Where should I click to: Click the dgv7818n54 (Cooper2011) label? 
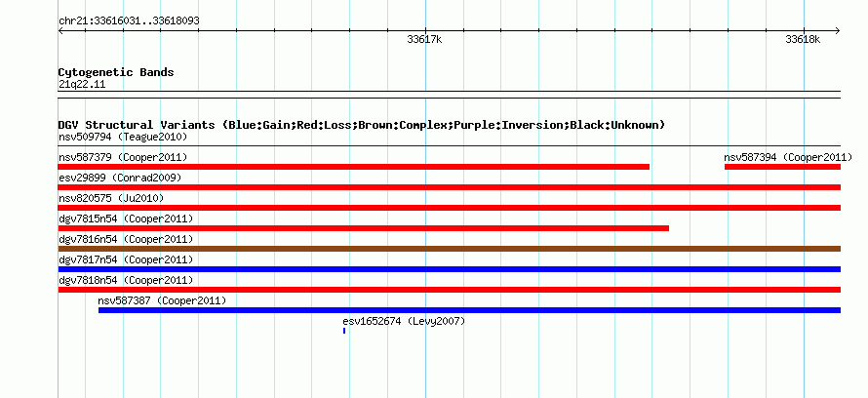(x=126, y=280)
